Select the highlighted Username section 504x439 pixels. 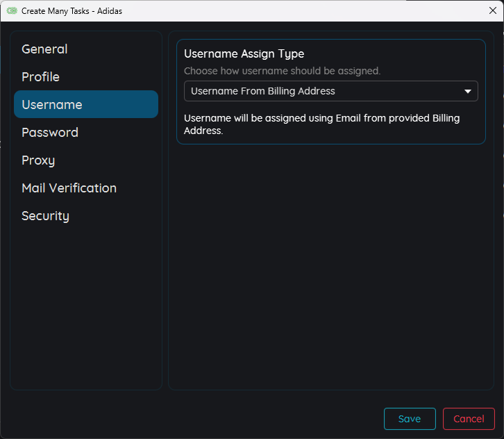52,105
